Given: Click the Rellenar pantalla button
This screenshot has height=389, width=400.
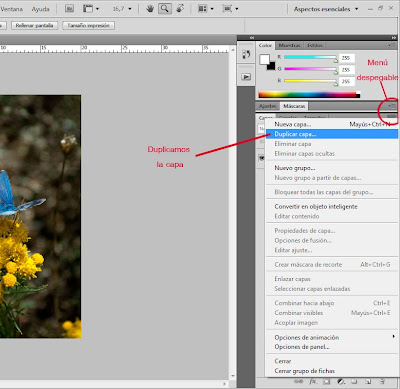Looking at the screenshot, I should pos(34,25).
